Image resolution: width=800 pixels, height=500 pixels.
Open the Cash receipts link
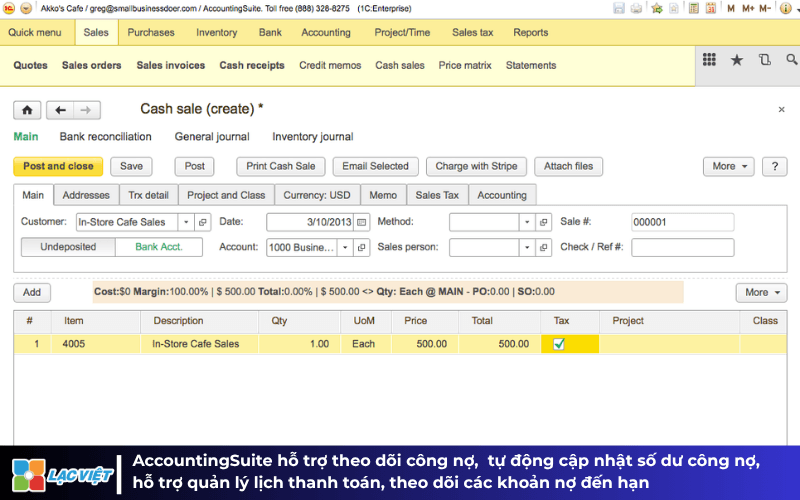click(252, 65)
